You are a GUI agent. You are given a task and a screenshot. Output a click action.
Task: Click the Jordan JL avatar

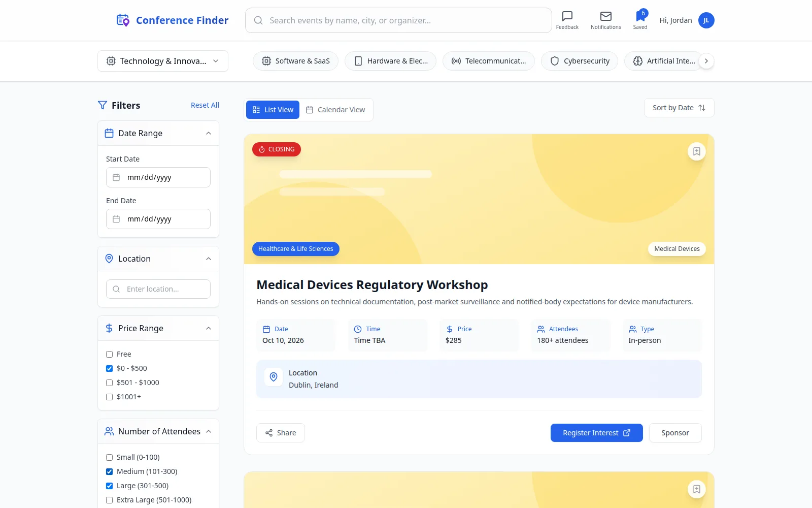pos(706,20)
